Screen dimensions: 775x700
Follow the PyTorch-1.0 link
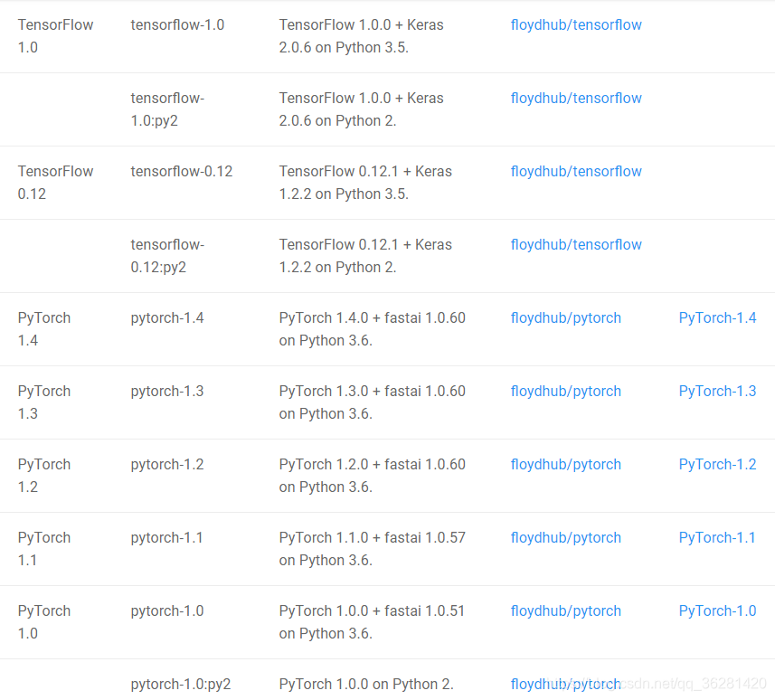tap(717, 610)
